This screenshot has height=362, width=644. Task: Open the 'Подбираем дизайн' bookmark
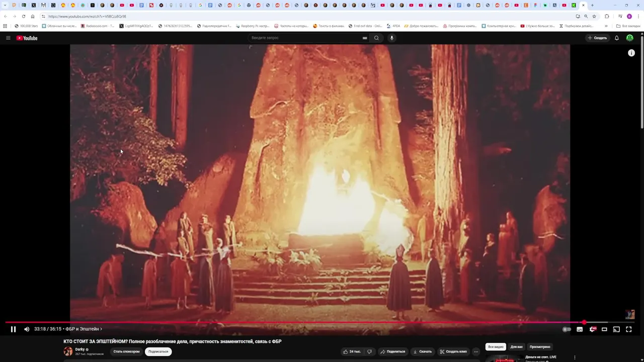[x=577, y=26]
